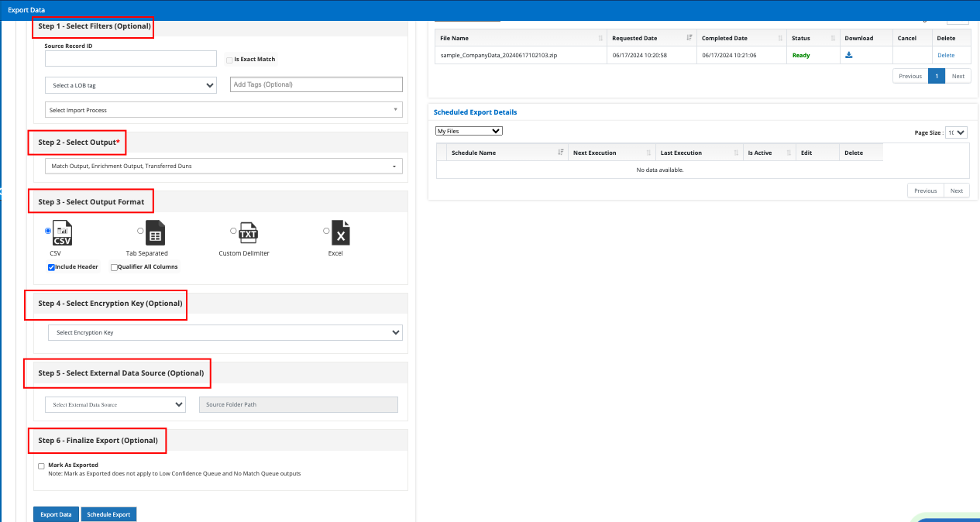Click the Add Tags (Optional) field
This screenshot has width=980, height=522.
click(x=316, y=84)
